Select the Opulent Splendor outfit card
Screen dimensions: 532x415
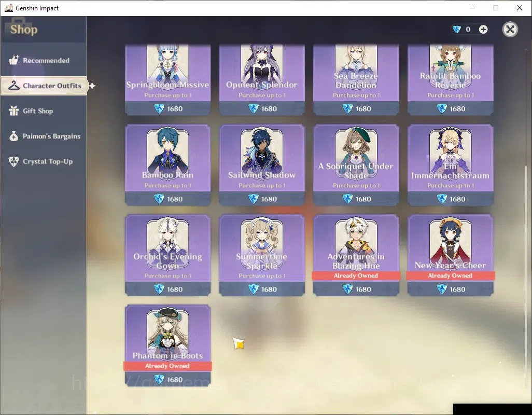[262, 79]
